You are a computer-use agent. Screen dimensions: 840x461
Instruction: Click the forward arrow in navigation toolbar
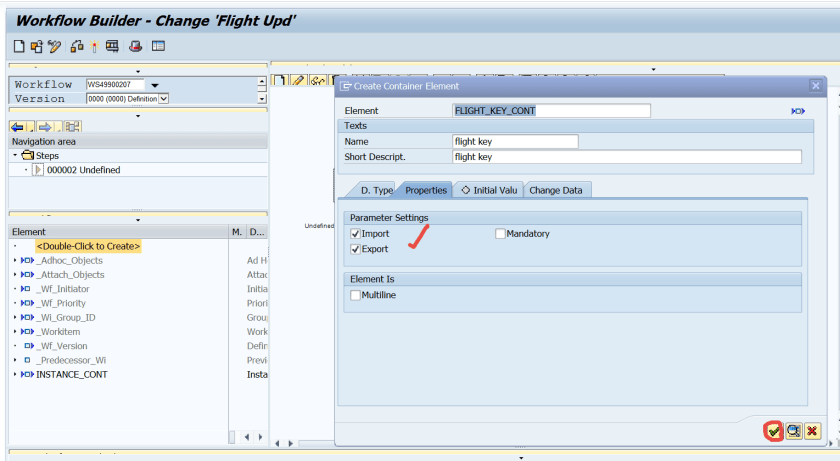click(x=45, y=126)
